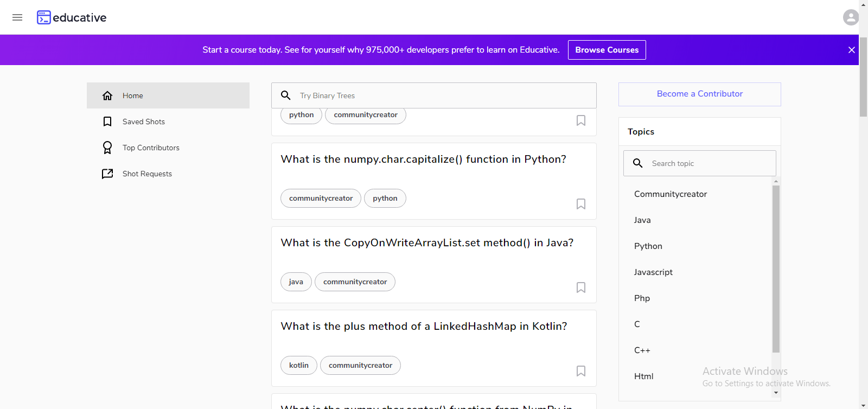Dismiss the purple promo banner
Screen dimensions: 868x409
tap(851, 50)
